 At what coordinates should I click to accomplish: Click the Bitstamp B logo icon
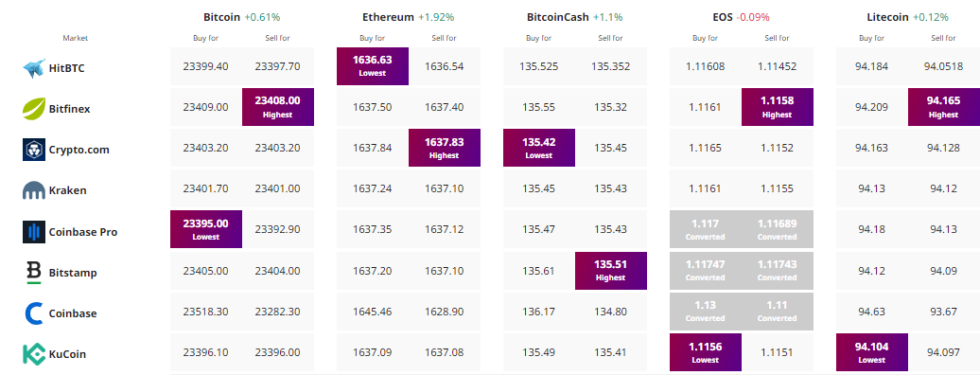tap(34, 273)
